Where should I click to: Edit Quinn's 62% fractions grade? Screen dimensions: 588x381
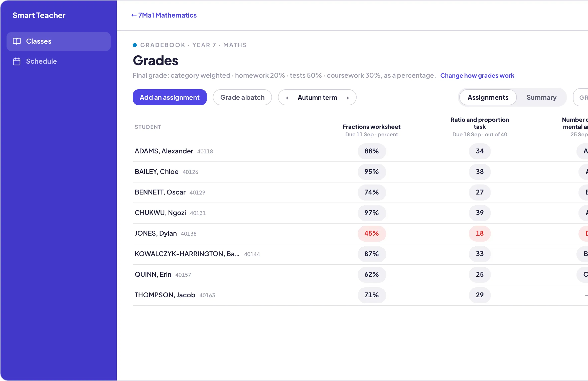372,274
